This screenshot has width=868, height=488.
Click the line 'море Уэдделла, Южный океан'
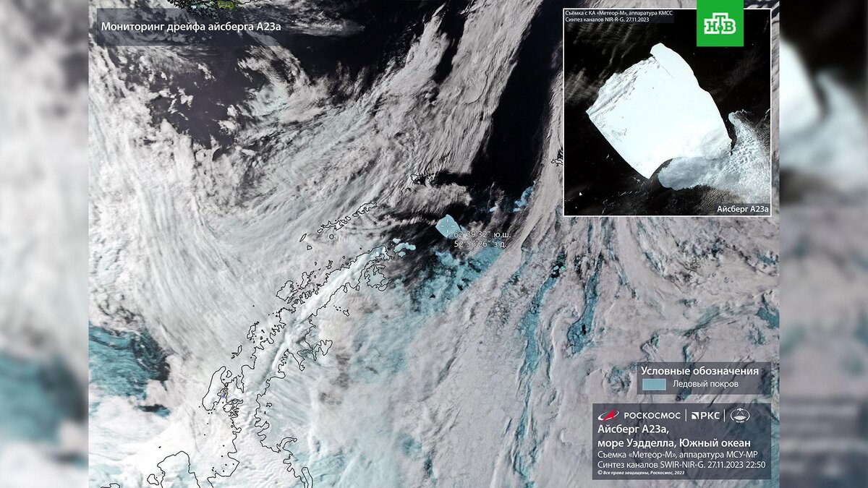click(674, 443)
